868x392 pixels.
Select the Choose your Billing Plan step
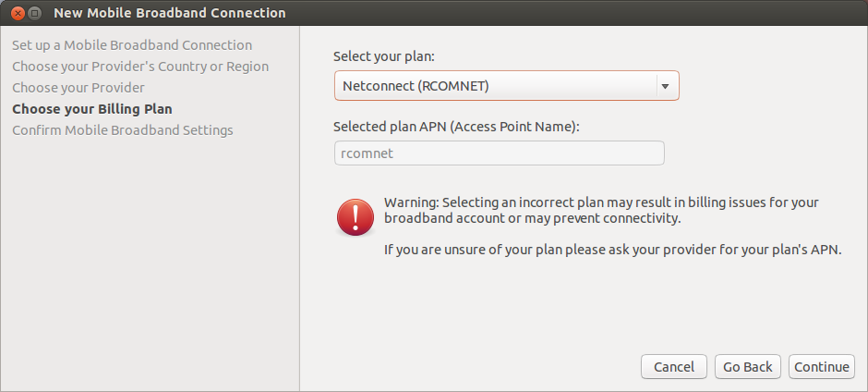92,109
